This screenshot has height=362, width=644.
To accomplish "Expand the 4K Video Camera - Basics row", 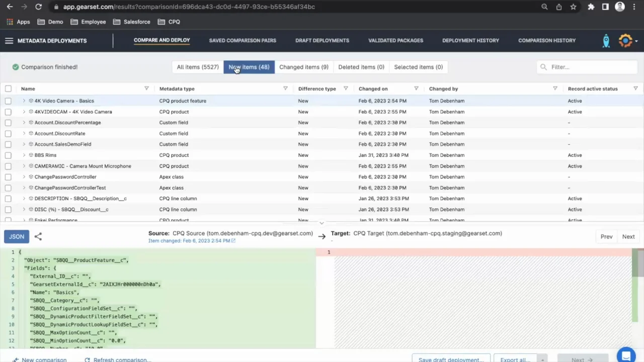I will 24,101.
